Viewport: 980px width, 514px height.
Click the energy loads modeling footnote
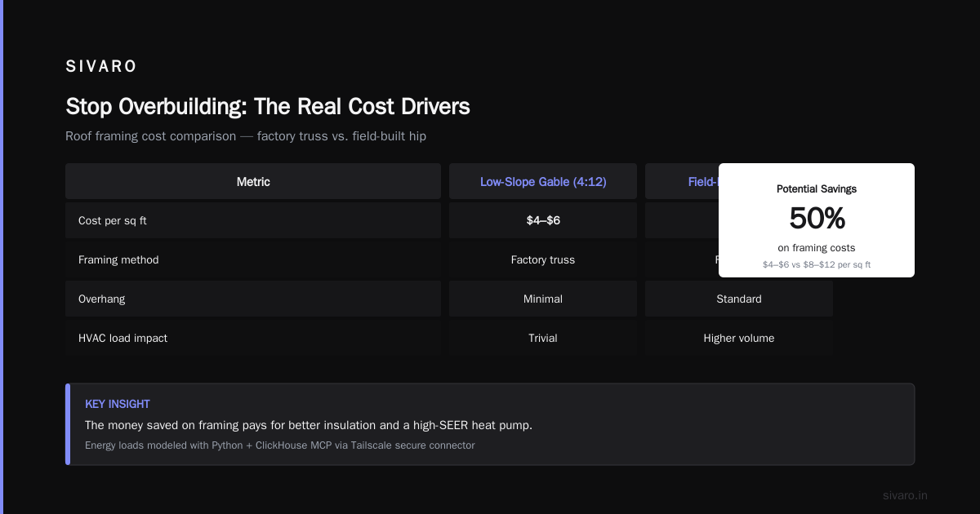click(280, 445)
